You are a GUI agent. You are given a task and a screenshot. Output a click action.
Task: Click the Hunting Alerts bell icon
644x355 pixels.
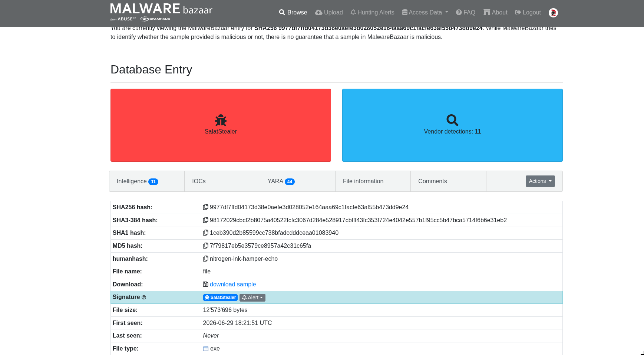pos(353,12)
